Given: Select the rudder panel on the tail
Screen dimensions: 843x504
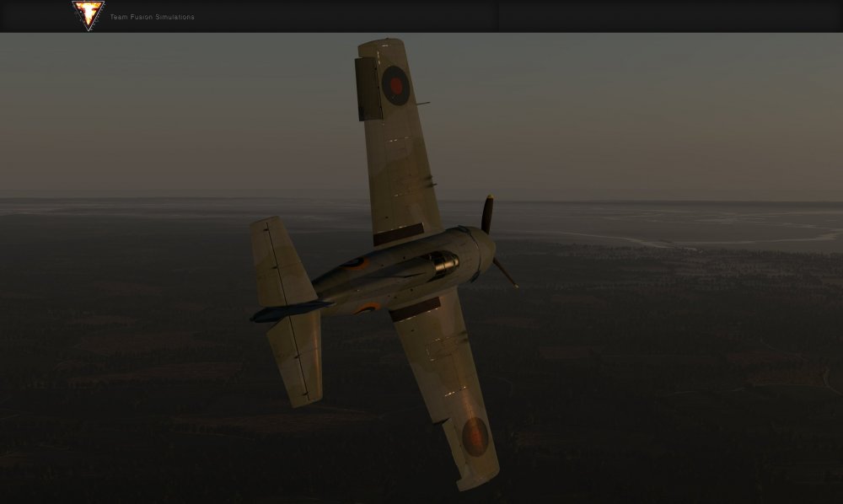Looking at the screenshot, I should tap(365, 89).
